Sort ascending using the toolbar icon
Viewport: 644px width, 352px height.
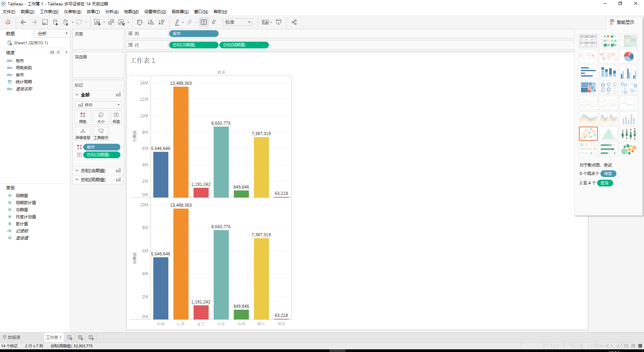pyautogui.click(x=151, y=22)
